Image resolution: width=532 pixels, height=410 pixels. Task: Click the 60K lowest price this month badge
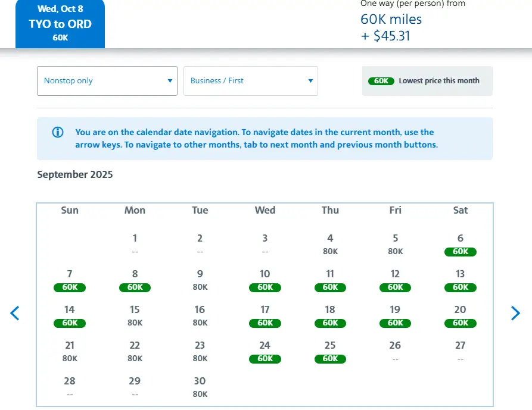click(381, 81)
